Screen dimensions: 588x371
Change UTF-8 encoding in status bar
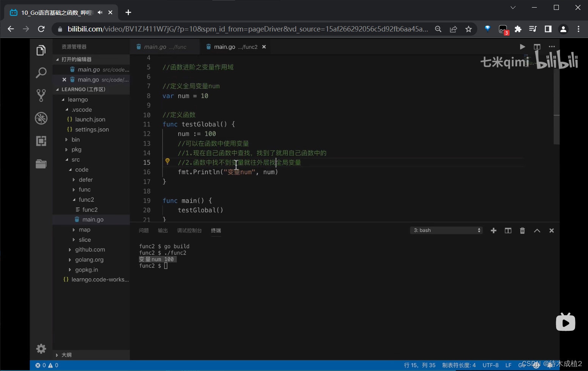pyautogui.click(x=491, y=365)
